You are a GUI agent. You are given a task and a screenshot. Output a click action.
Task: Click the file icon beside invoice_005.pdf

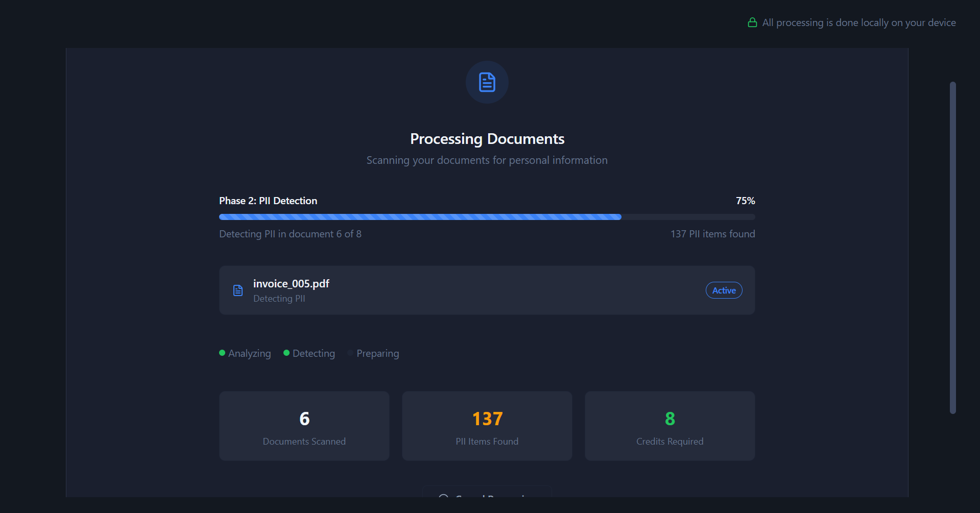(x=238, y=290)
